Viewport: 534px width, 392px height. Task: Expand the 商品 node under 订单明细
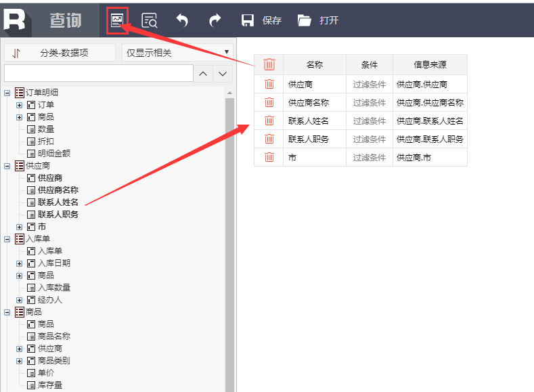coord(19,117)
